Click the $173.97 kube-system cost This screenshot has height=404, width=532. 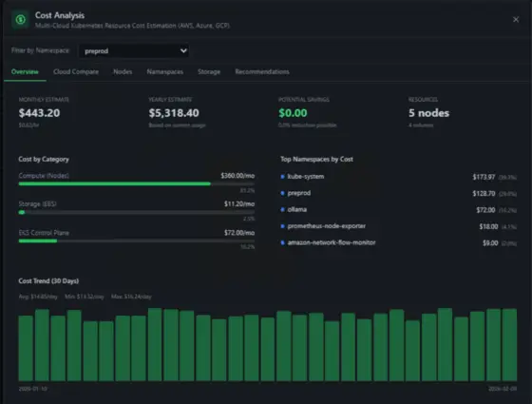click(484, 177)
